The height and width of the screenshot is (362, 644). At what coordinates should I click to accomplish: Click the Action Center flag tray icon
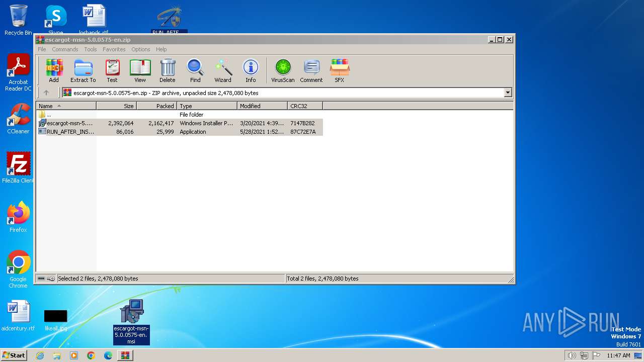pos(596,355)
